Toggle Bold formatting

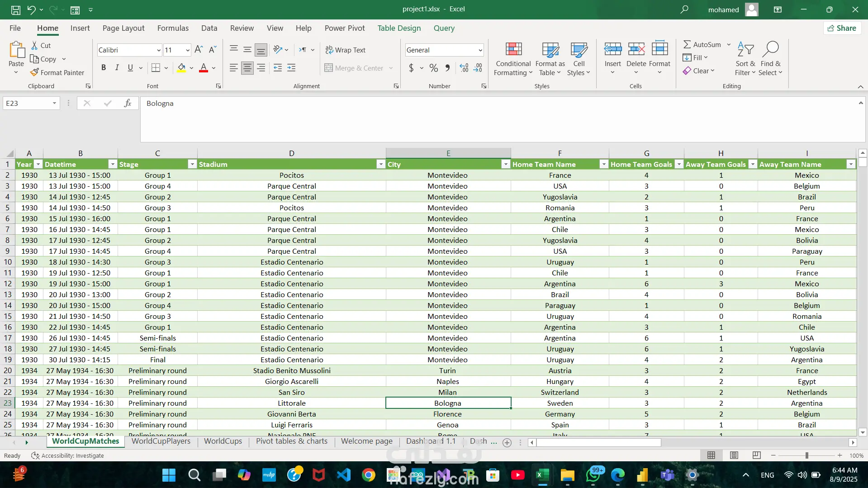104,68
